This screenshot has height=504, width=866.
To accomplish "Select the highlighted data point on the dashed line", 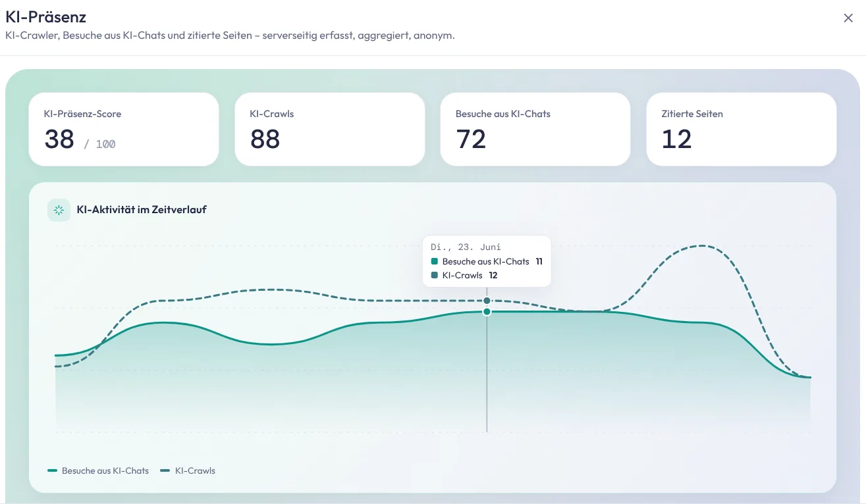I will [x=487, y=301].
